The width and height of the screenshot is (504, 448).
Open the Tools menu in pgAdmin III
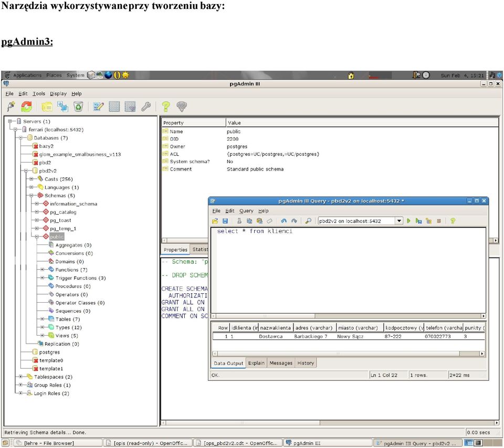(38, 93)
